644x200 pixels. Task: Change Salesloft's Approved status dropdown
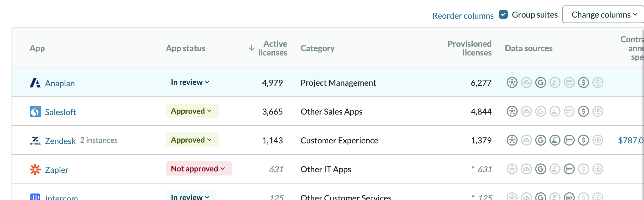192,111
